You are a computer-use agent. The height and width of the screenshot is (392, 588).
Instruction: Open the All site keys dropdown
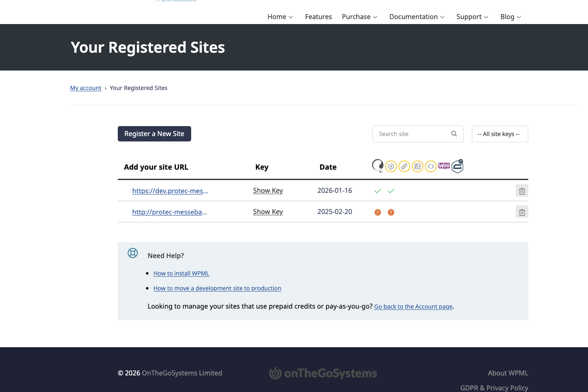click(500, 134)
